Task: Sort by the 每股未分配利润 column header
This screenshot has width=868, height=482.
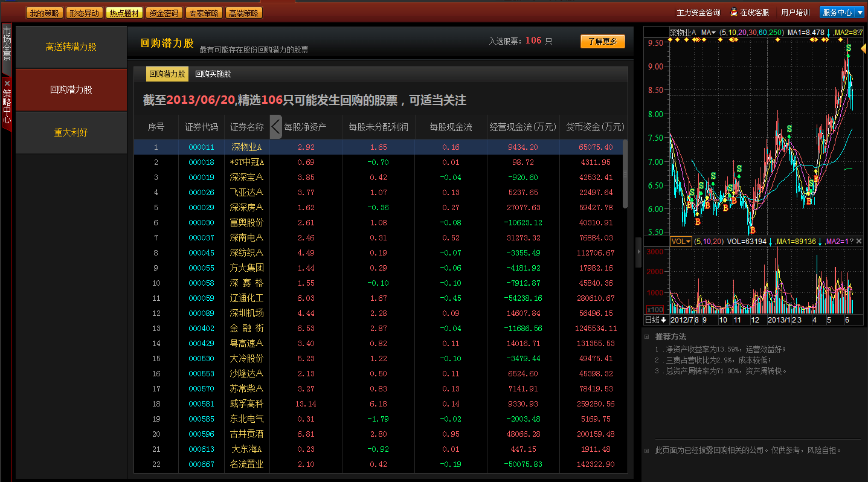Action: (x=379, y=127)
